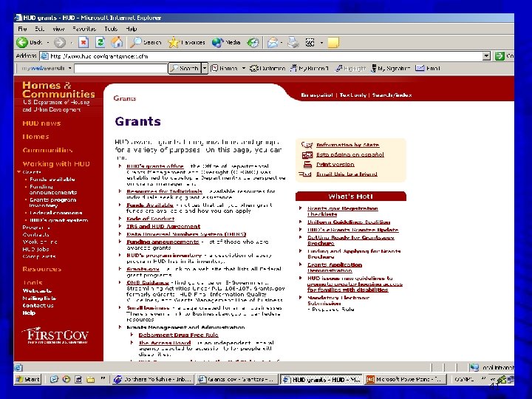
Task: Click the mywebsearch text input box
Action: click(x=120, y=68)
